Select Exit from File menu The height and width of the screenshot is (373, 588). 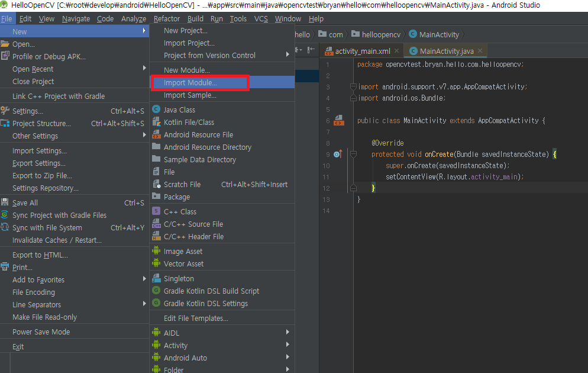[75, 347]
